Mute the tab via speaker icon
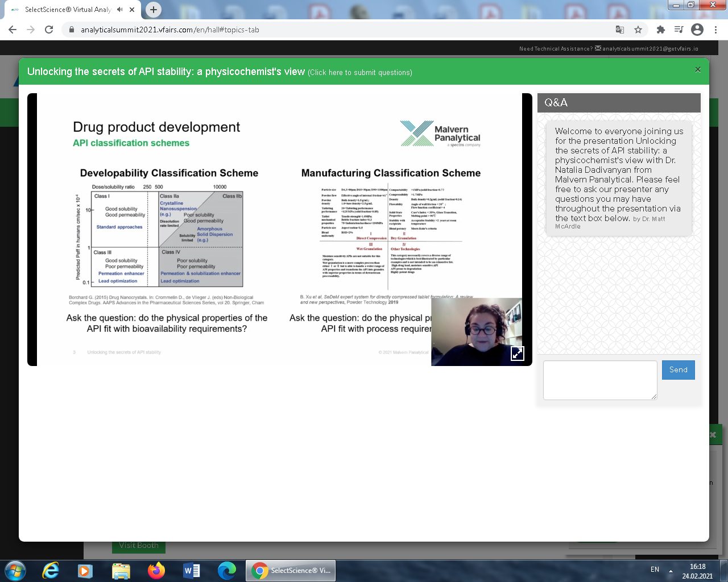The height and width of the screenshot is (582, 728). coord(120,10)
